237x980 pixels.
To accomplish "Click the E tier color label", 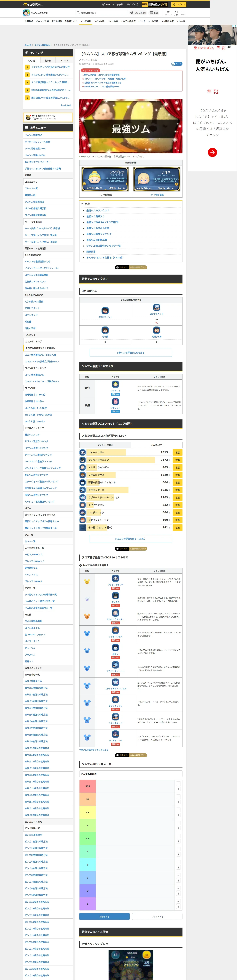I will click(87, 904).
